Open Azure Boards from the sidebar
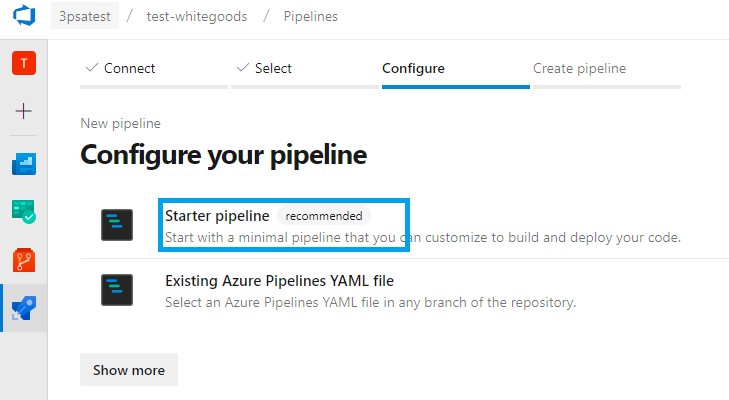This screenshot has width=729, height=400. pyautogui.click(x=23, y=163)
